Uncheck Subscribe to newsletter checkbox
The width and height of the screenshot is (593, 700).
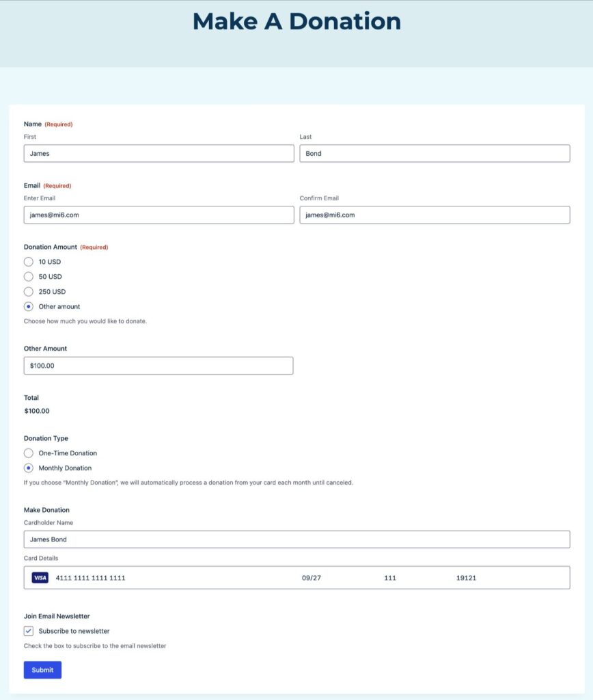(x=29, y=631)
